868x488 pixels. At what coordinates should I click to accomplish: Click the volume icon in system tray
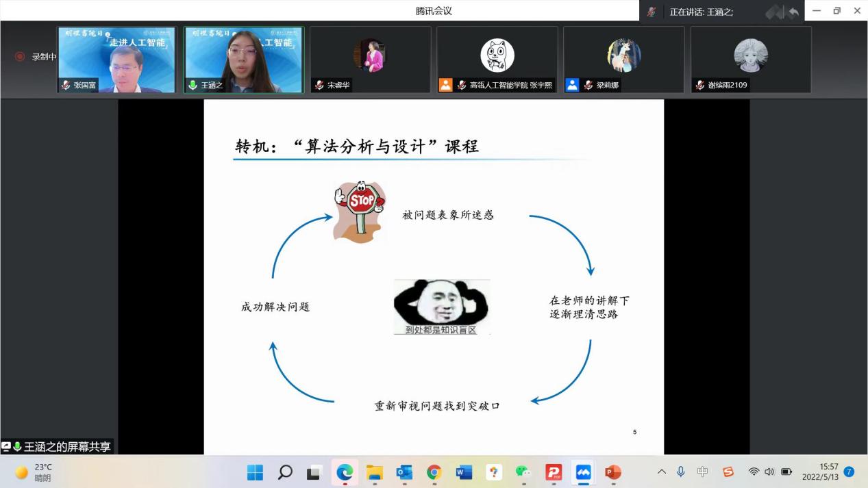click(x=769, y=472)
